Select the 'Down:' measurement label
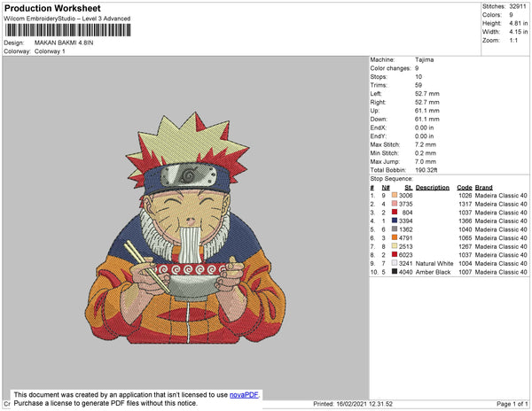The image size is (532, 411). click(379, 119)
